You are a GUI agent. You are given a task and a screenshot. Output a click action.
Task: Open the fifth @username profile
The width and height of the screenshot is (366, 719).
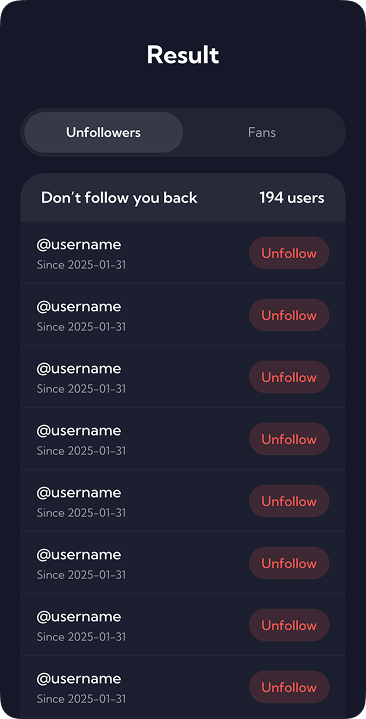coord(79,492)
